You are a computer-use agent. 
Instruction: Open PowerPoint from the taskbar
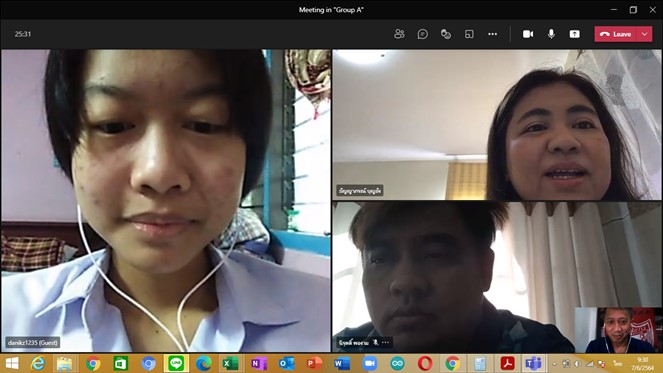tap(314, 363)
